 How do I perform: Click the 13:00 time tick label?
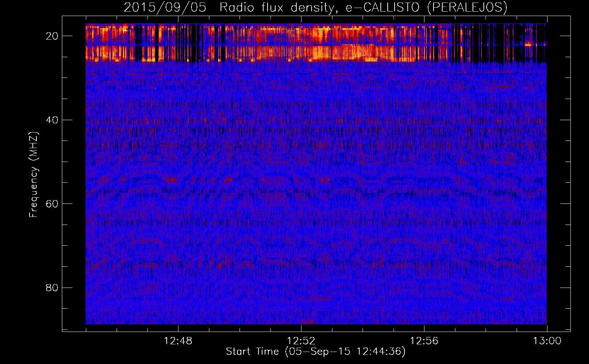click(x=547, y=341)
